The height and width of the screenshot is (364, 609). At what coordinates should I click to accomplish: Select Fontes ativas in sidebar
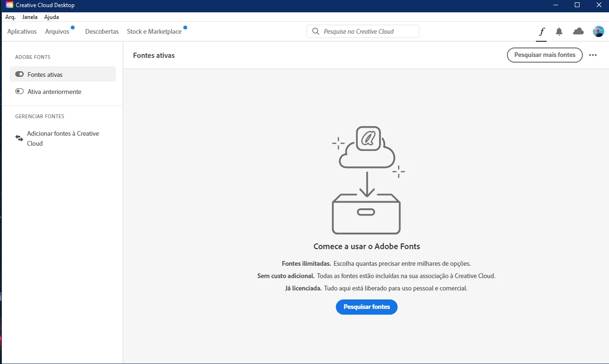[63, 74]
